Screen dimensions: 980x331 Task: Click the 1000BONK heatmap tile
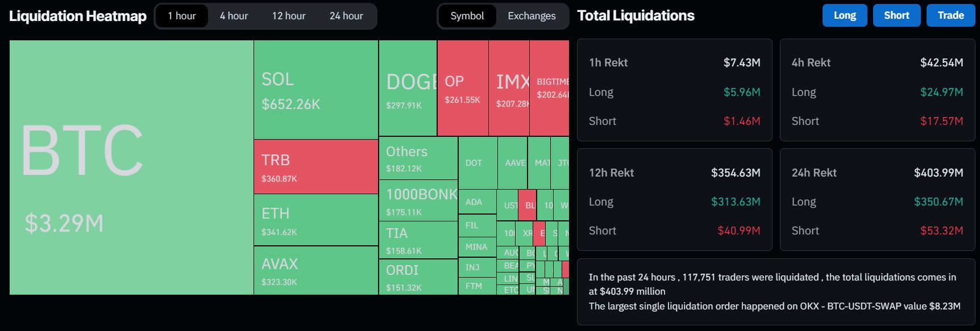click(x=418, y=201)
